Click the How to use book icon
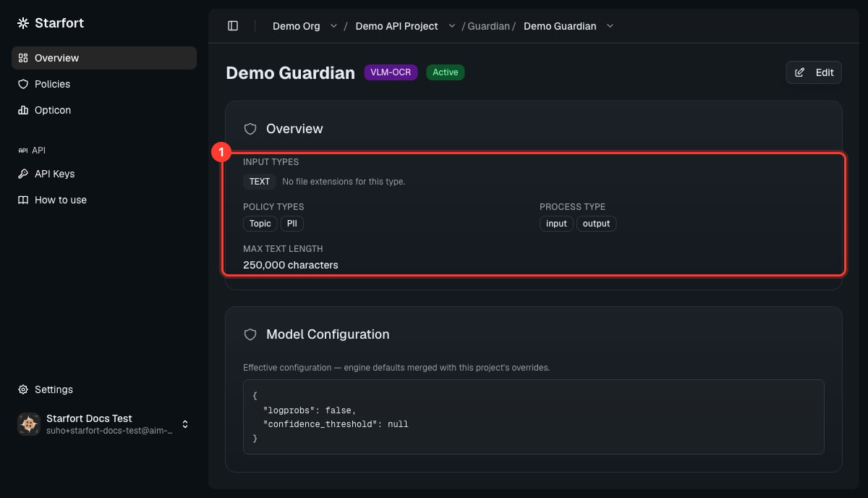Screen dimensions: 868x498 pyautogui.click(x=23, y=200)
